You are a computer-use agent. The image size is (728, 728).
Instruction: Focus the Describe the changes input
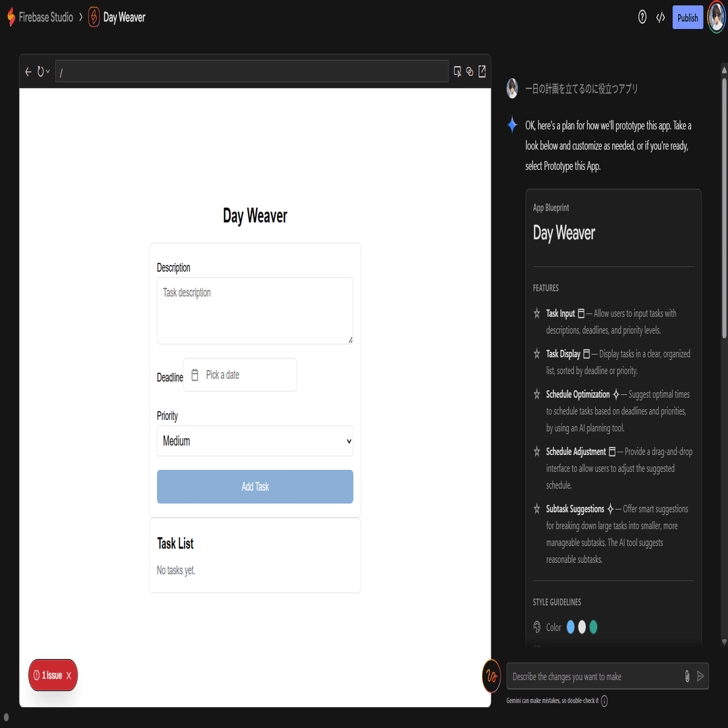pos(596,677)
